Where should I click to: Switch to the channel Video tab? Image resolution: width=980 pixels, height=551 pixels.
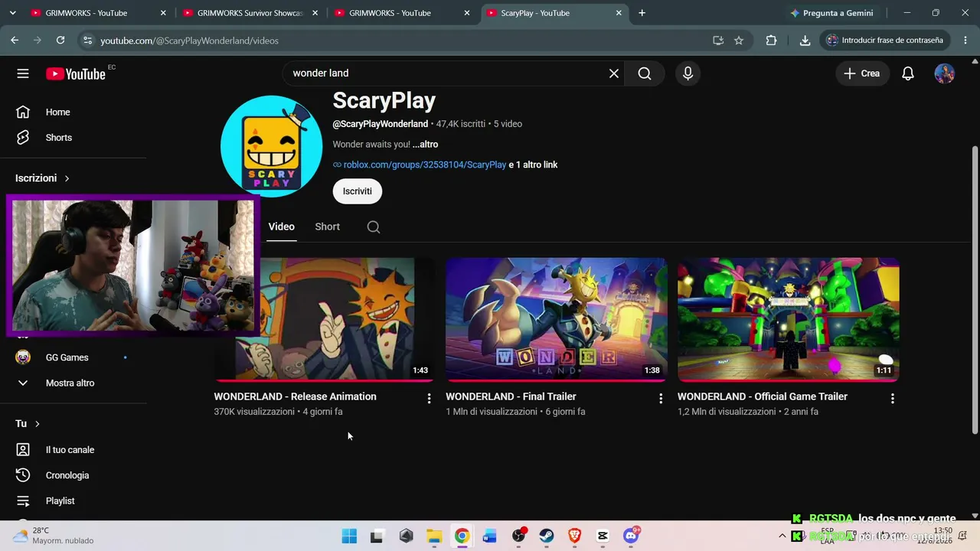coord(281,227)
